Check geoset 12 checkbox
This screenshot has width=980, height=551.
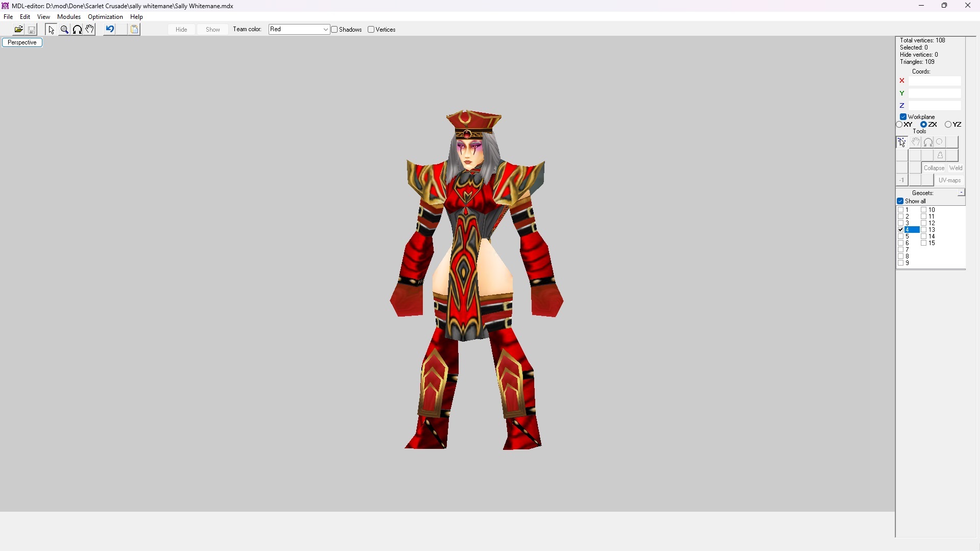pos(924,224)
